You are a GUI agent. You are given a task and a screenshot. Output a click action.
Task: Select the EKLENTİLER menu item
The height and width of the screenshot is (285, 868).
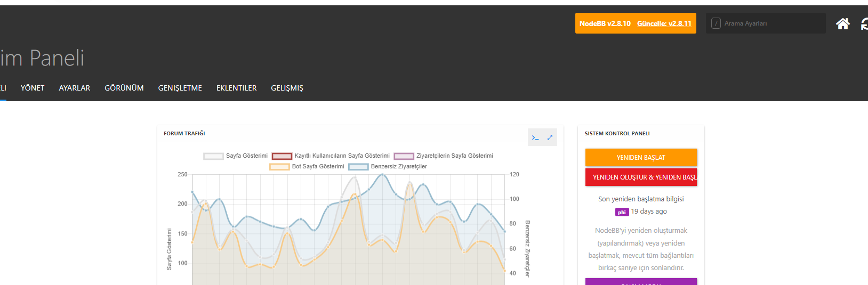click(x=236, y=88)
